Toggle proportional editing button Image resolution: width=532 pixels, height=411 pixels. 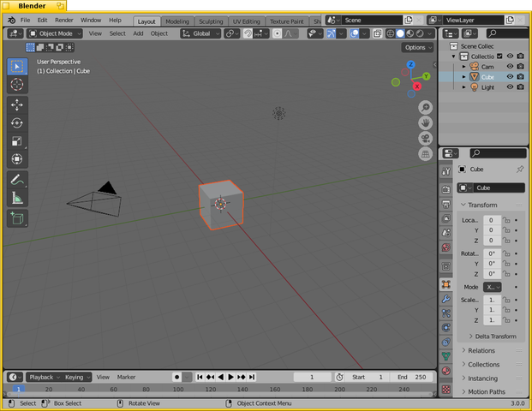[277, 33]
